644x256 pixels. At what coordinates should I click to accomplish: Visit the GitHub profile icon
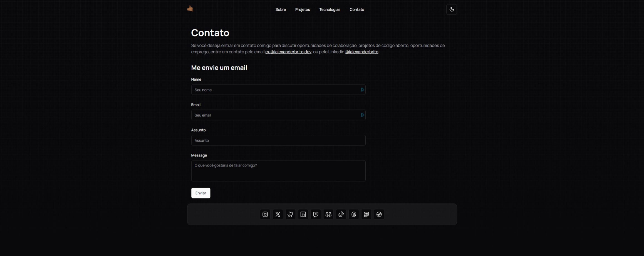click(x=290, y=214)
